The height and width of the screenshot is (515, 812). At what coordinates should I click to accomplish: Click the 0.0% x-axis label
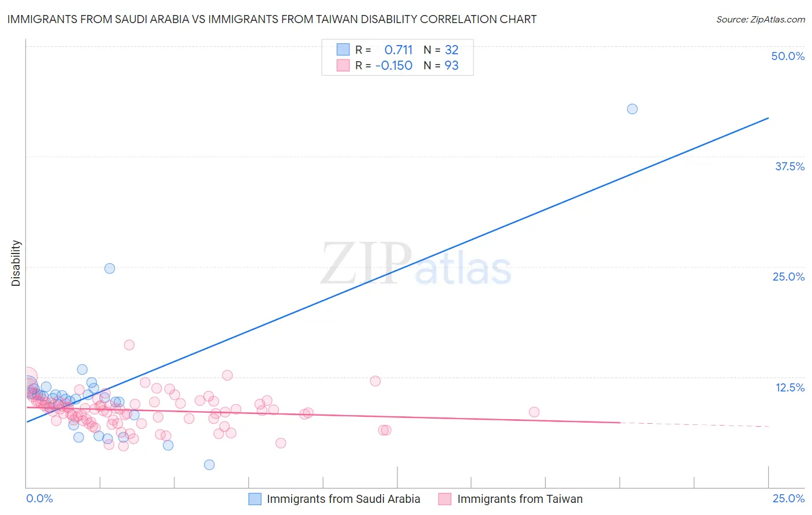[40, 498]
